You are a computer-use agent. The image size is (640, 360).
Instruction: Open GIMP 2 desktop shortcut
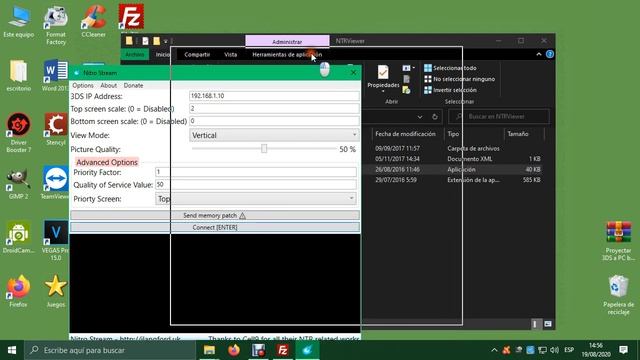[19, 183]
